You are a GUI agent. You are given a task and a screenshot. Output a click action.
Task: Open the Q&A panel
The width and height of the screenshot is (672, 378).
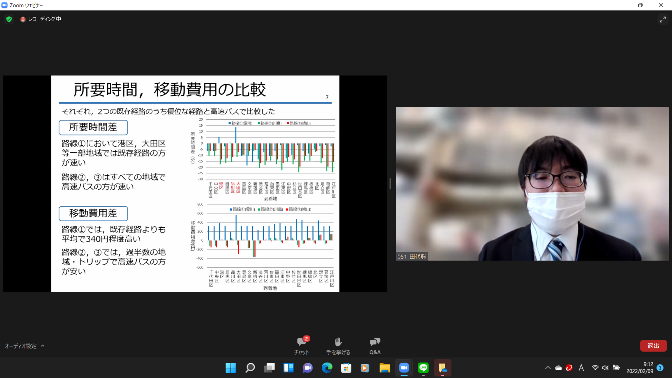375,345
